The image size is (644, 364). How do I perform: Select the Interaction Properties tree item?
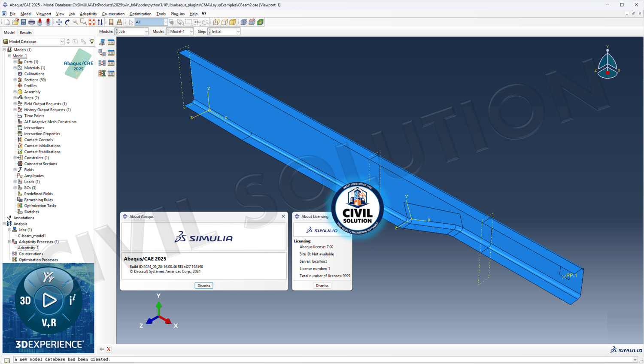42,134
